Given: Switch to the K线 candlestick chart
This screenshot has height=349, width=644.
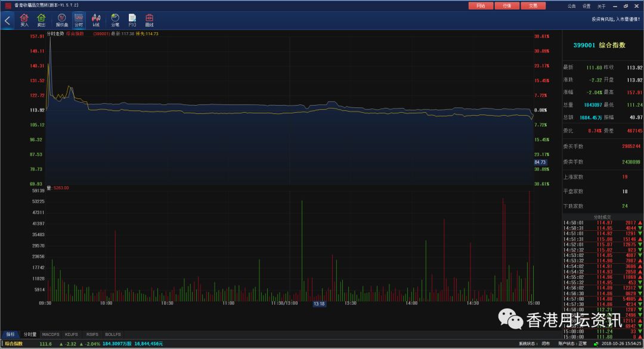Looking at the screenshot, I should click(x=96, y=20).
